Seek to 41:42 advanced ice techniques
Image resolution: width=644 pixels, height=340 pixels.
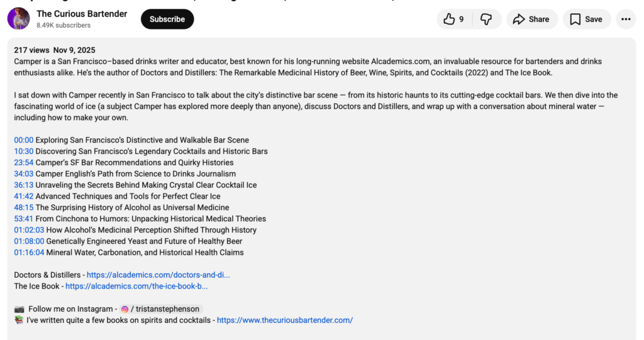[x=24, y=197]
